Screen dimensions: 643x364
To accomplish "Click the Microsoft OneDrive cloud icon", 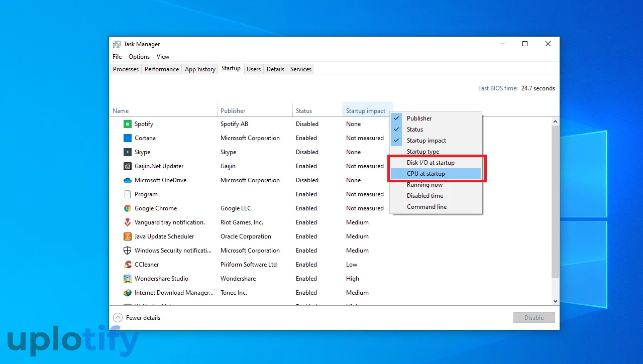I will pyautogui.click(x=128, y=180).
